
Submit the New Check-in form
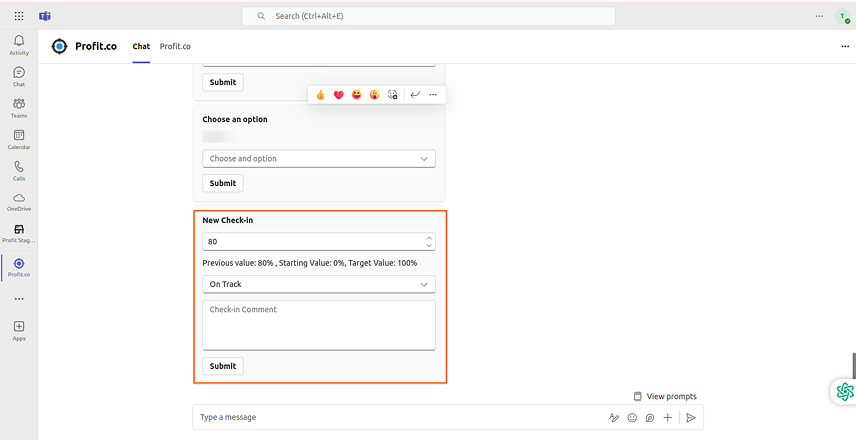(x=223, y=366)
